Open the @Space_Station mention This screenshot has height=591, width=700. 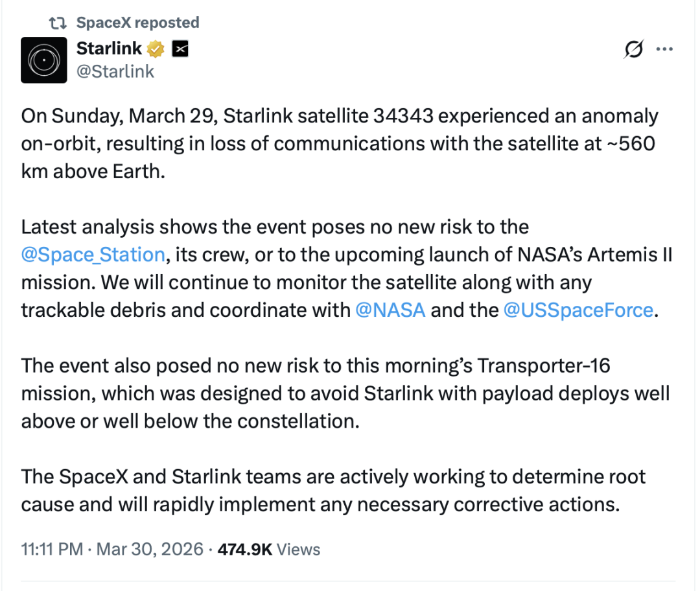(93, 254)
